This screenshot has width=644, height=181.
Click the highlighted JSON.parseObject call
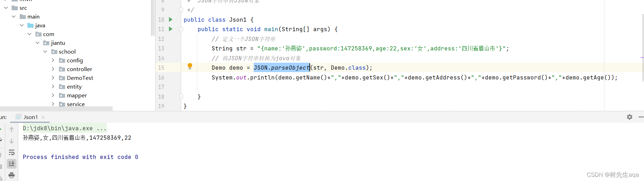[x=282, y=68]
